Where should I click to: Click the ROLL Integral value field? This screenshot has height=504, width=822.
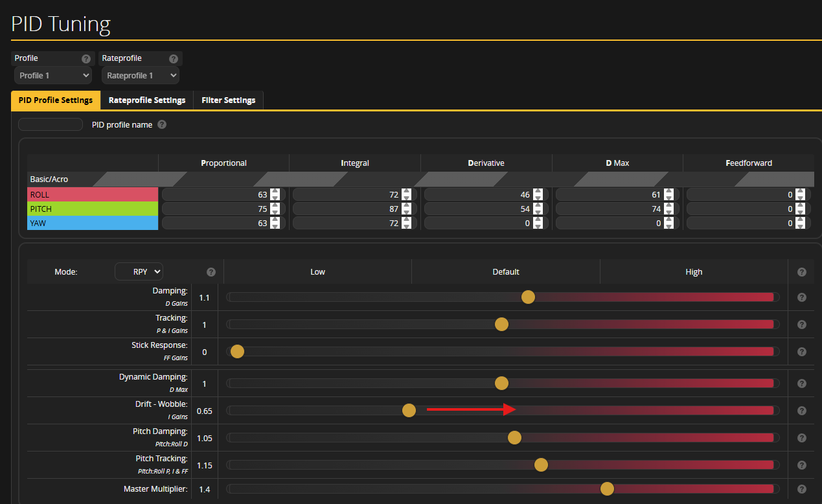pyautogui.click(x=355, y=194)
